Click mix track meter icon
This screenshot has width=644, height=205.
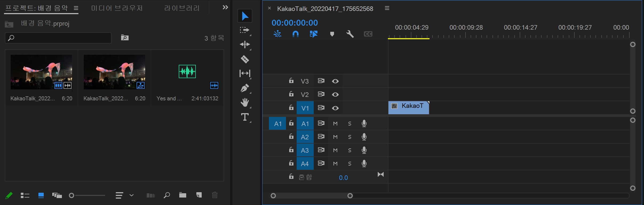pyautogui.click(x=381, y=175)
